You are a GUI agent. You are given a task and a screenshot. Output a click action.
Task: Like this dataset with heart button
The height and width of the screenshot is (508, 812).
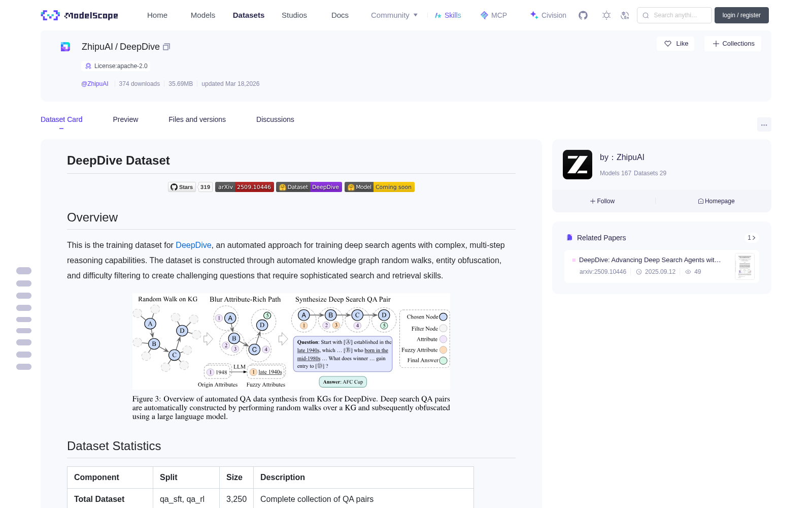676,44
